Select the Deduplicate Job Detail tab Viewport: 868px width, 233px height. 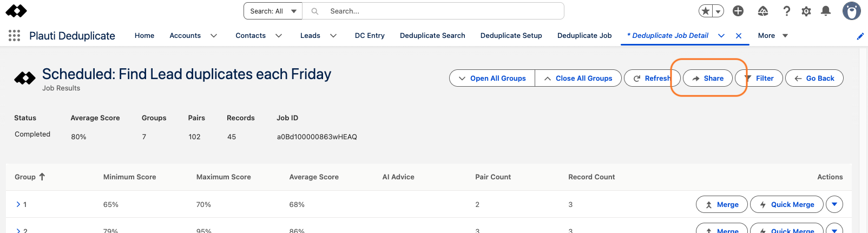[x=668, y=36]
